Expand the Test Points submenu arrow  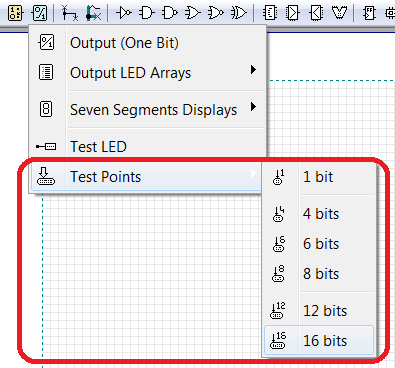(x=253, y=173)
